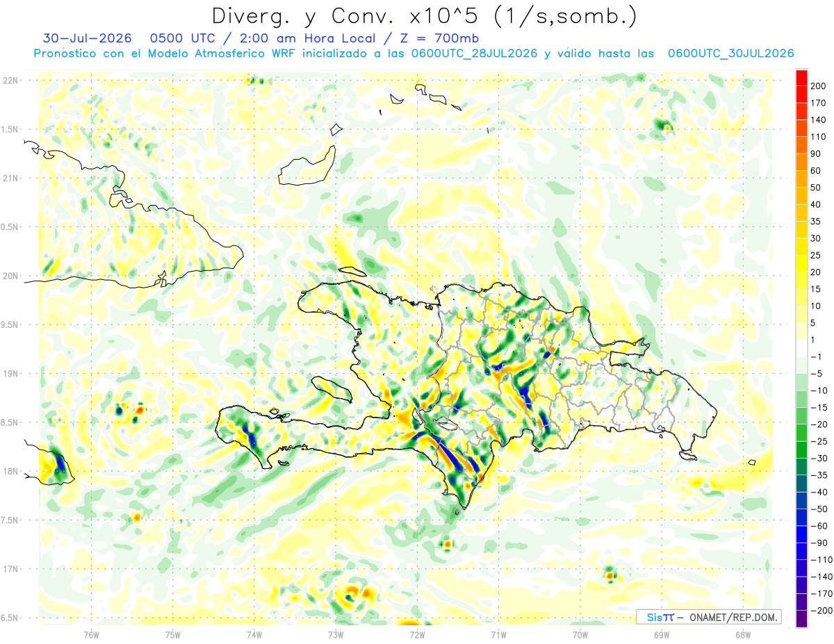This screenshot has height=644, width=834.
Task: Click the '70W' longitude label
Action: [580, 634]
